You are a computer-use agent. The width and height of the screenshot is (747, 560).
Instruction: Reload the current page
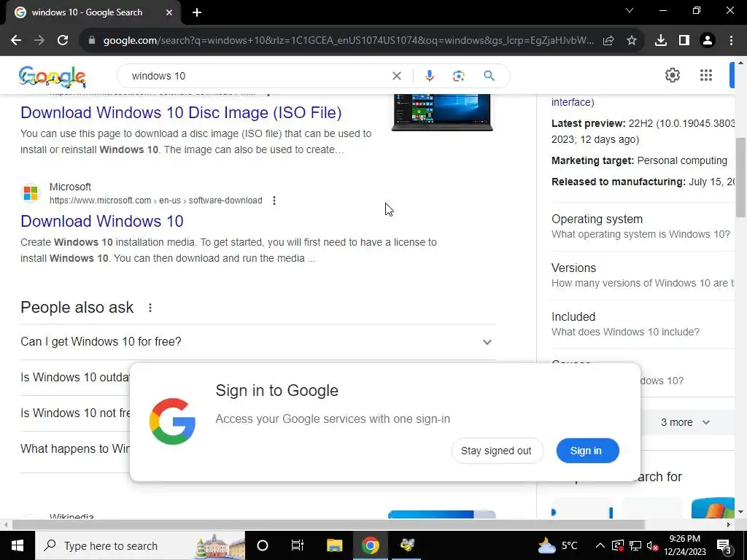(x=63, y=41)
